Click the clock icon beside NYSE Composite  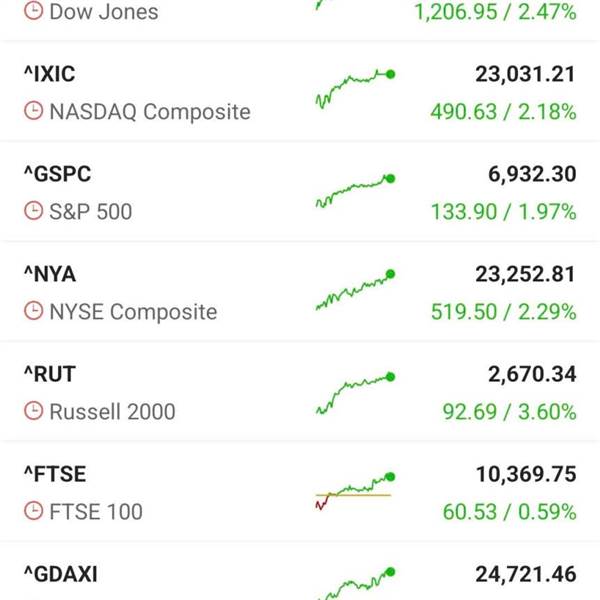[34, 312]
